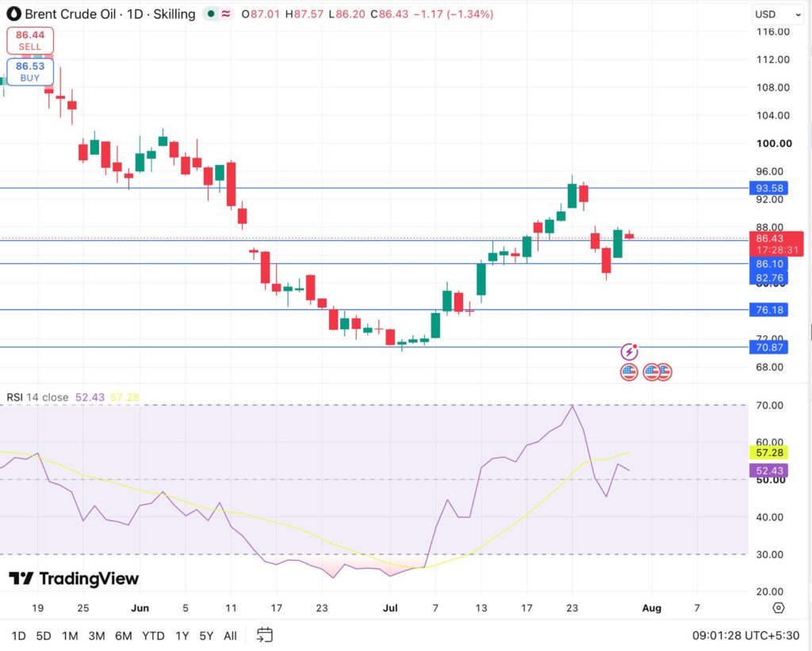Click the first US flag event marker
The height and width of the screenshot is (651, 812).
coord(629,372)
